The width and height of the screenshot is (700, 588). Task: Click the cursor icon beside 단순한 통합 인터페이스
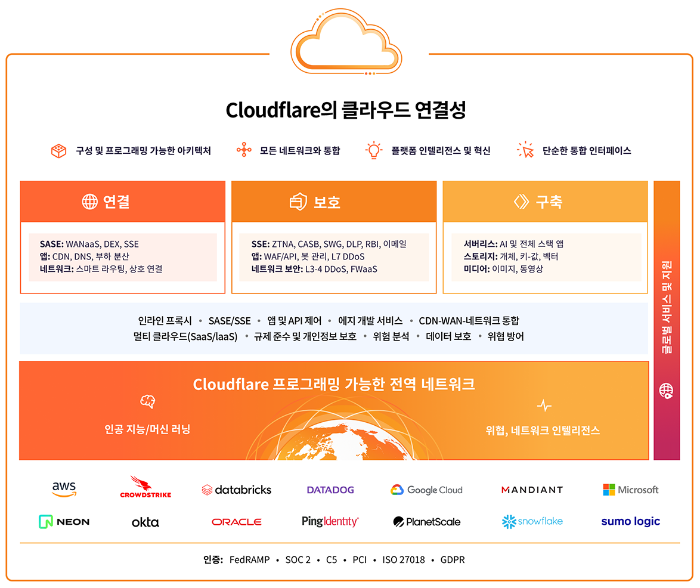click(x=525, y=150)
